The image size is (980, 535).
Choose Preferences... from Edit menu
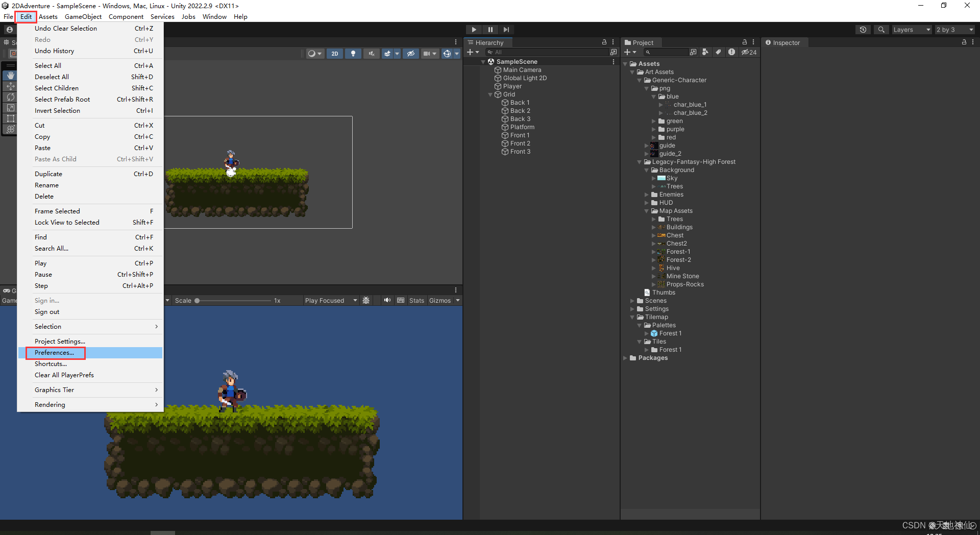90,353
